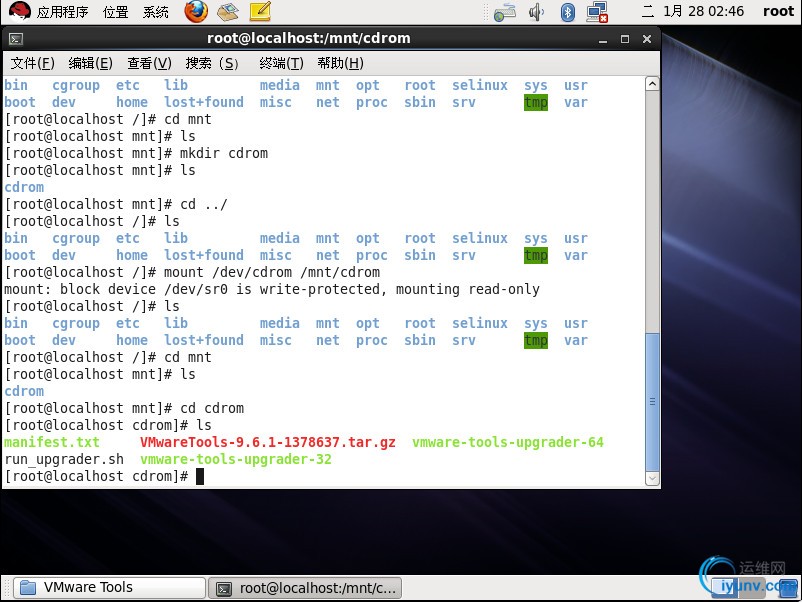The width and height of the screenshot is (802, 602).
Task: Click the vmware-tools-upgrader-32 file name
Action: coord(236,459)
